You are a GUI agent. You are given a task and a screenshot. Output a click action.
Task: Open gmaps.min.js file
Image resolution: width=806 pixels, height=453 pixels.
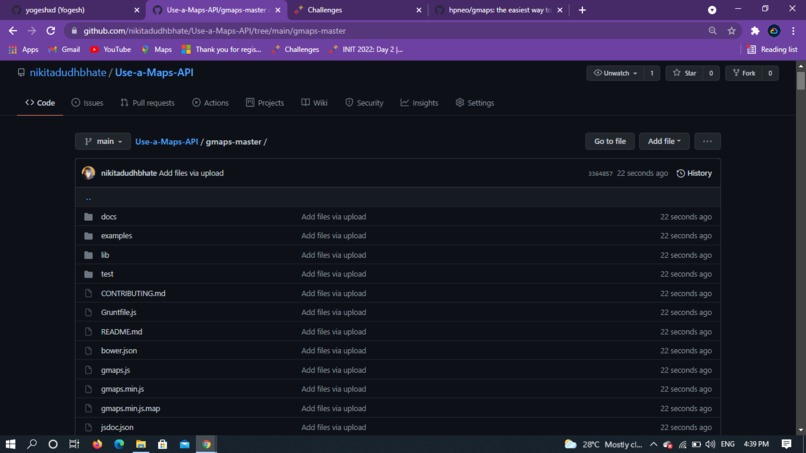click(122, 389)
